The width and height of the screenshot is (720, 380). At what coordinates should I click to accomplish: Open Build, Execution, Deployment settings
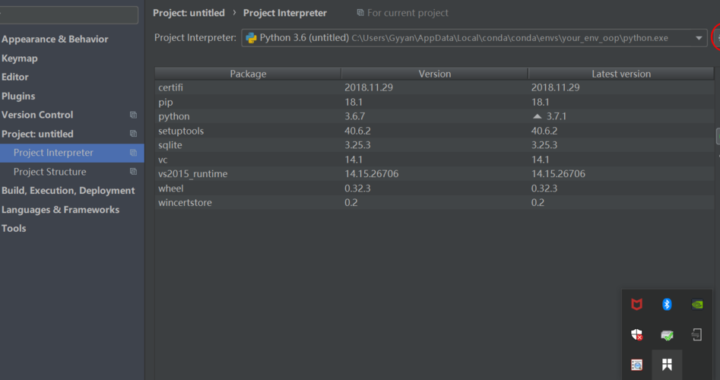(68, 190)
